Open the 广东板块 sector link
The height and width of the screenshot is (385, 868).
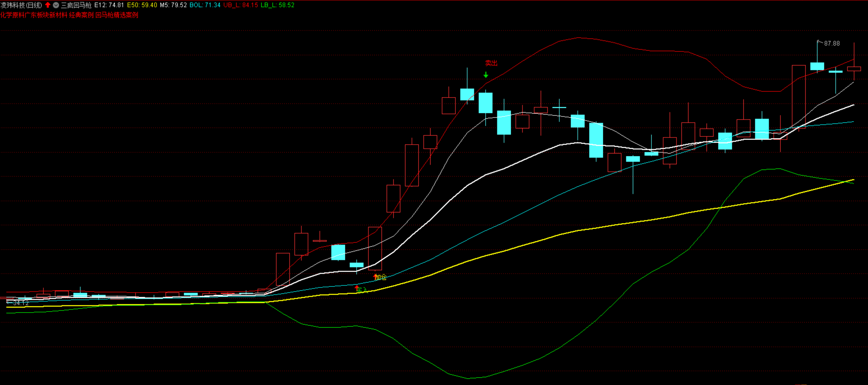(x=37, y=15)
